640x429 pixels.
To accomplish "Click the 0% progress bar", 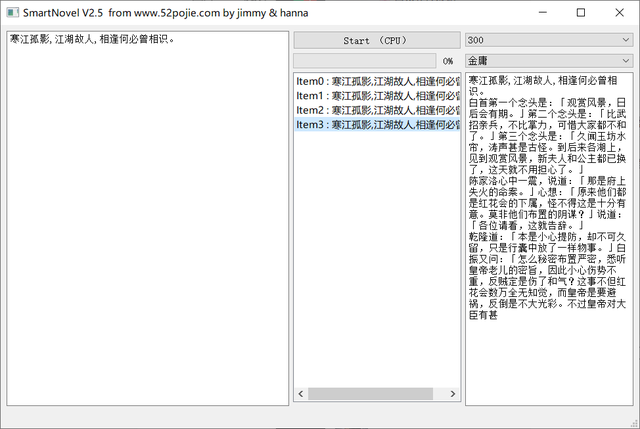I will pyautogui.click(x=364, y=61).
